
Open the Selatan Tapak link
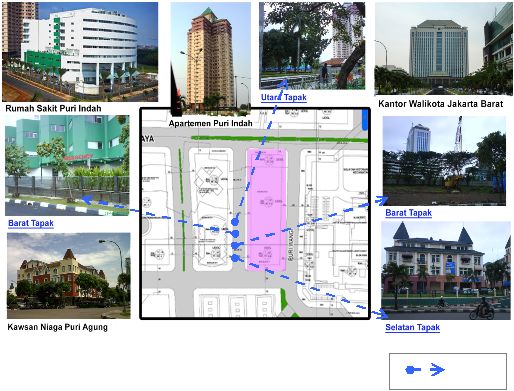click(413, 327)
